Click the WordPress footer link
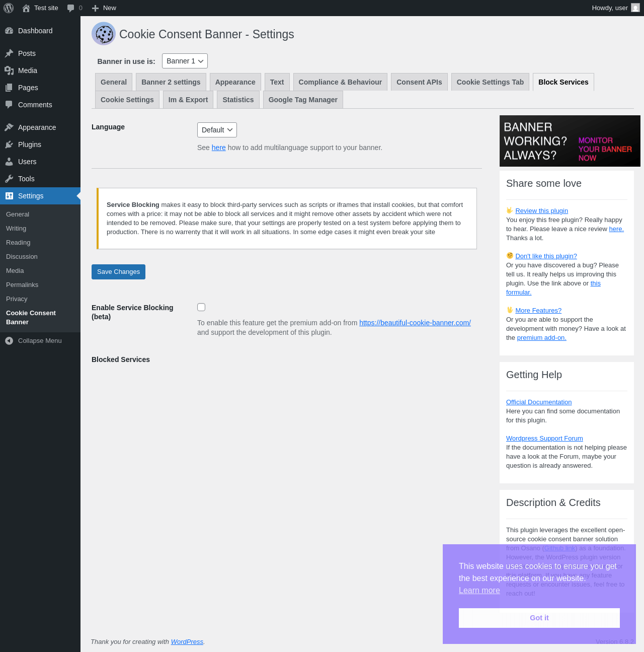The image size is (644, 652). (187, 642)
